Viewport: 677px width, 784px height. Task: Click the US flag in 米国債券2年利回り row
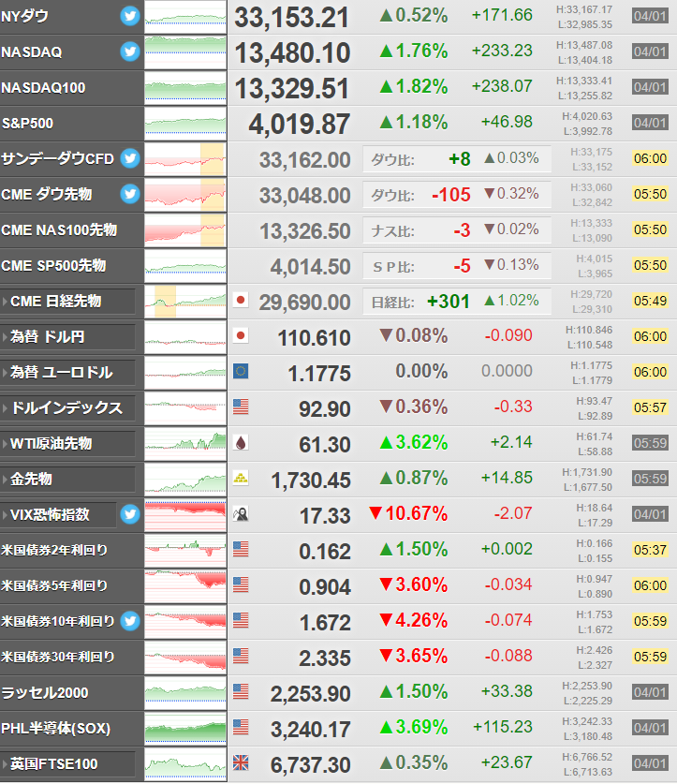[241, 549]
